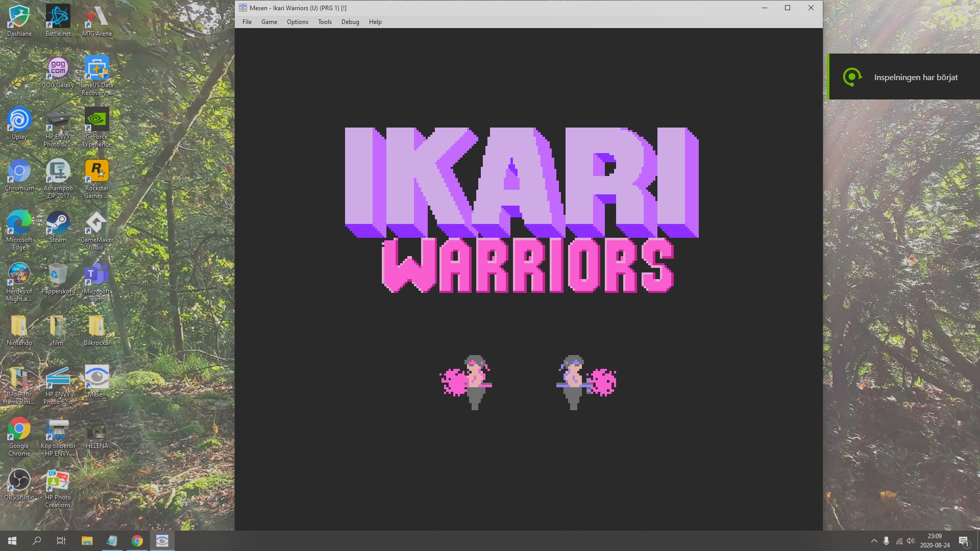Select the Bilder för framkallning folder
Image resolution: width=980 pixels, height=551 pixels.
[x=19, y=385]
